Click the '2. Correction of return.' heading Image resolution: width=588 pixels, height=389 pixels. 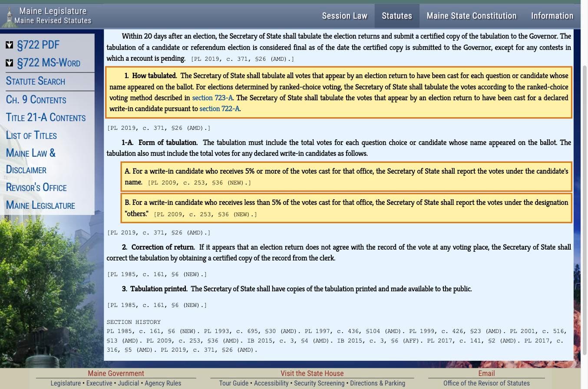pyautogui.click(x=158, y=247)
